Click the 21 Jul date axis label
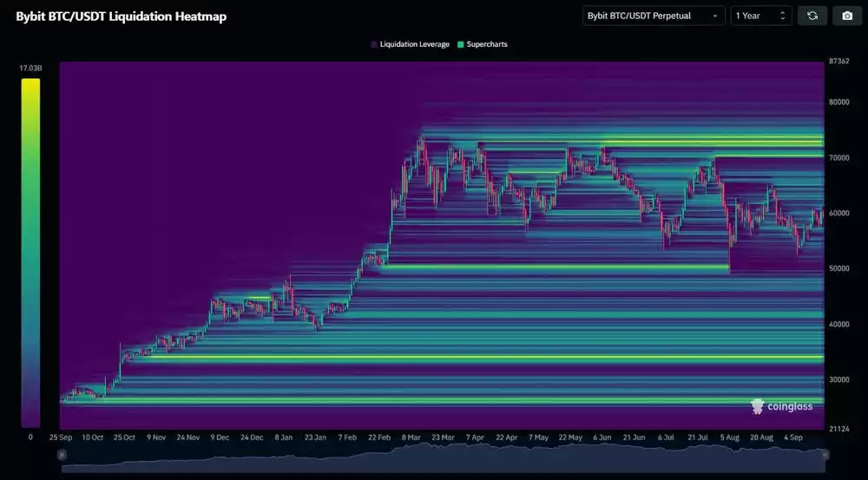Screen dimensions: 868x480 coord(698,437)
